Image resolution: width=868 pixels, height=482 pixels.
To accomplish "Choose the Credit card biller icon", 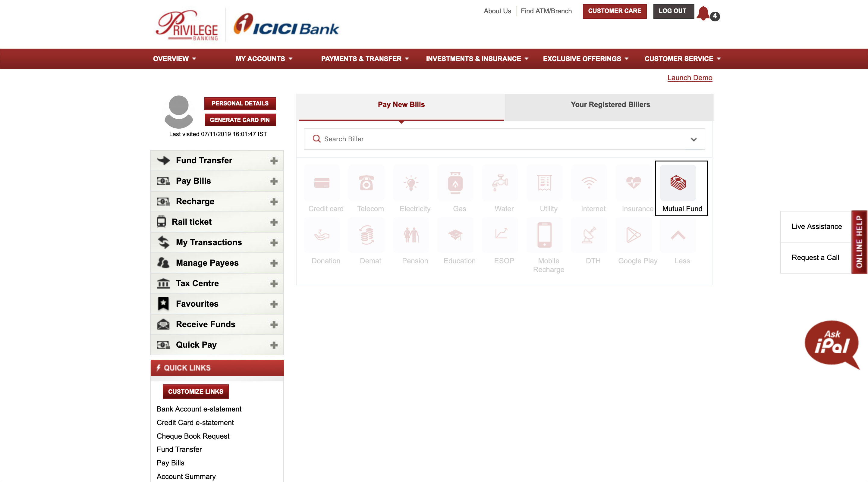I will tap(322, 183).
